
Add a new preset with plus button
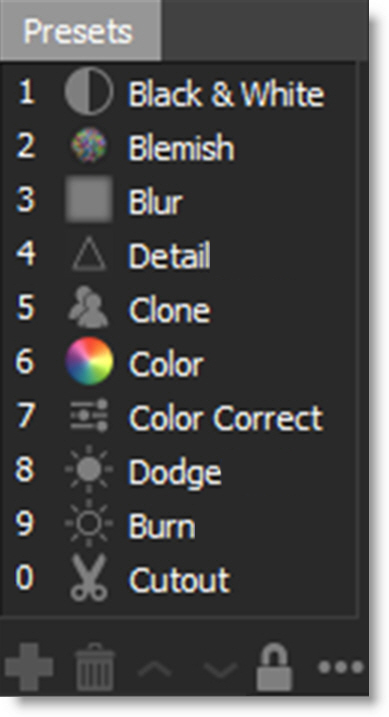pyautogui.click(x=29, y=667)
